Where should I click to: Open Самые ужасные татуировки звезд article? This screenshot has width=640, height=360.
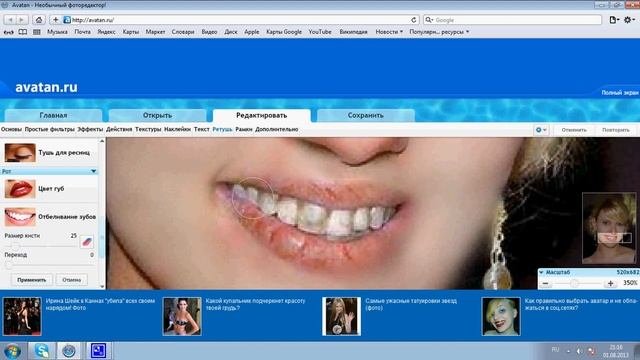click(411, 304)
